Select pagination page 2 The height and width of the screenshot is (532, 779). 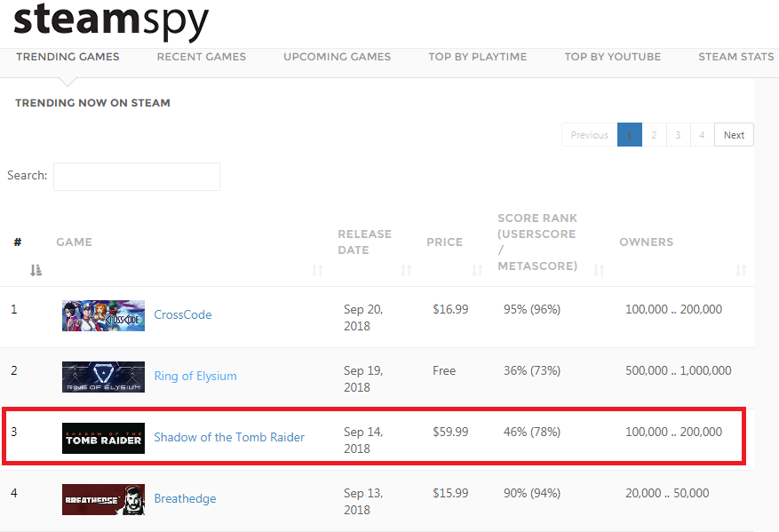(x=654, y=135)
